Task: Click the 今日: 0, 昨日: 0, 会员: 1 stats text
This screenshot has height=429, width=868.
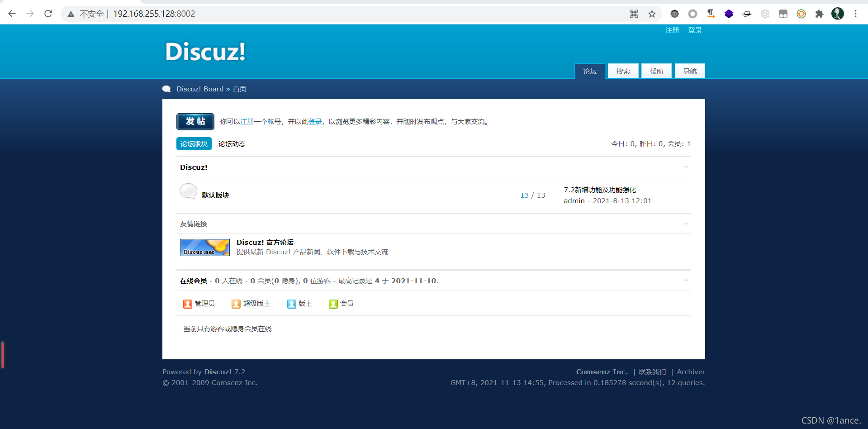Action: click(x=651, y=144)
